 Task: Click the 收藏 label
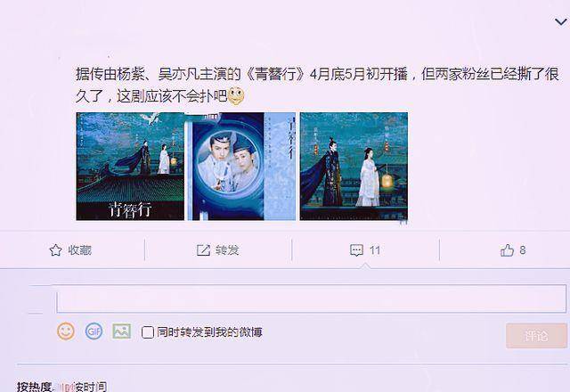click(x=79, y=250)
